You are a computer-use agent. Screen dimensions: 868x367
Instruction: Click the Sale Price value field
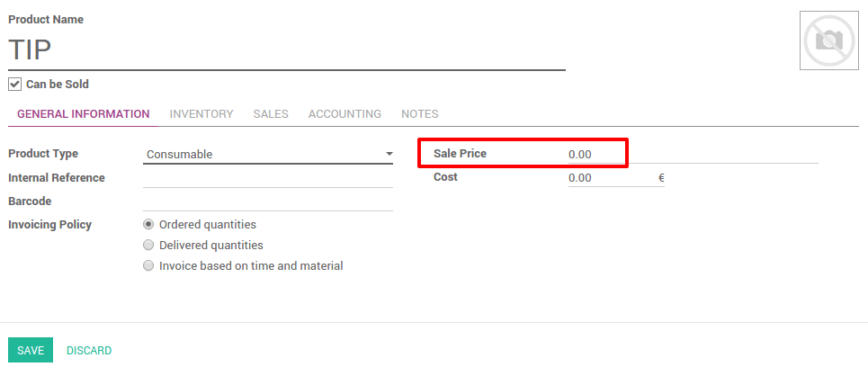point(594,154)
